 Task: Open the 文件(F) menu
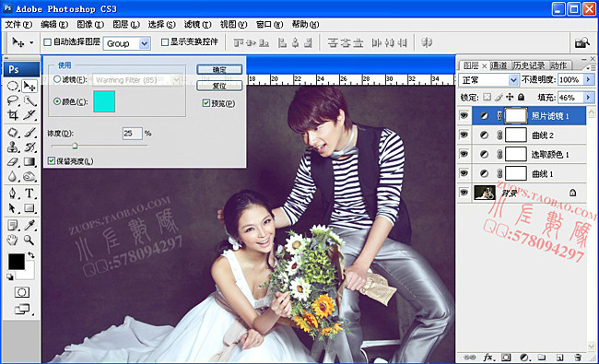[18, 25]
